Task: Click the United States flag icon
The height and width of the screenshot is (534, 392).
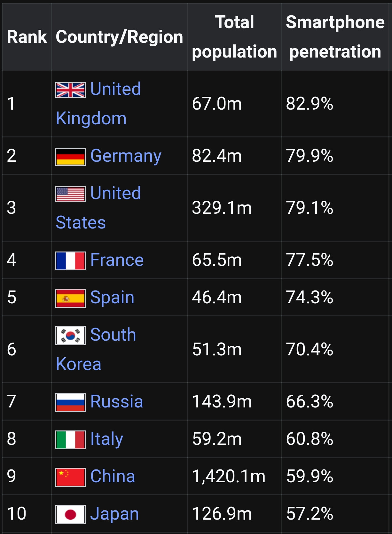Action: 70,194
